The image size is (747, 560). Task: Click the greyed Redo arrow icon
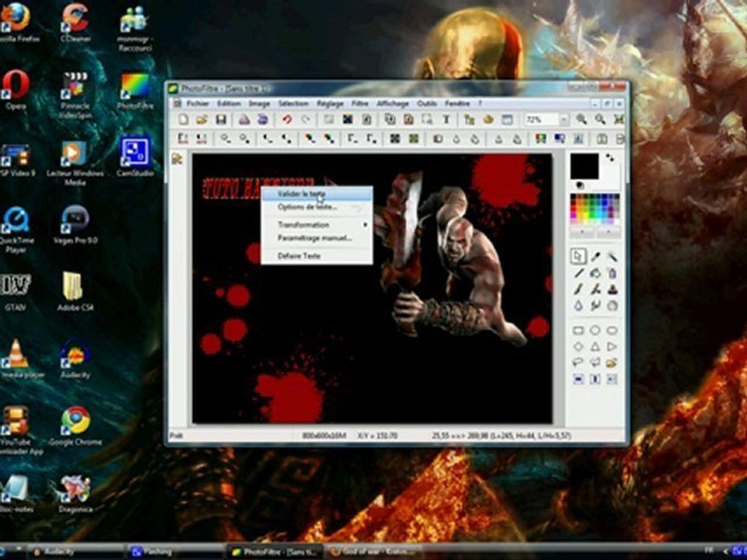pyautogui.click(x=305, y=120)
